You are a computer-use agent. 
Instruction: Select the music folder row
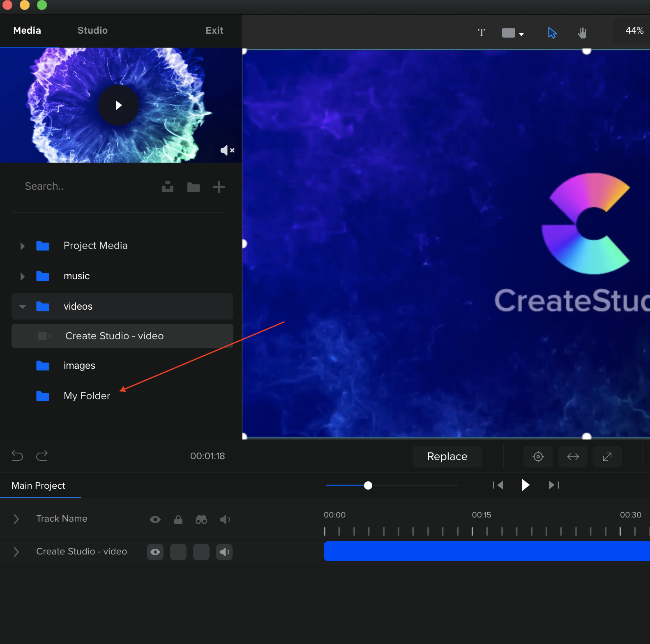point(122,276)
